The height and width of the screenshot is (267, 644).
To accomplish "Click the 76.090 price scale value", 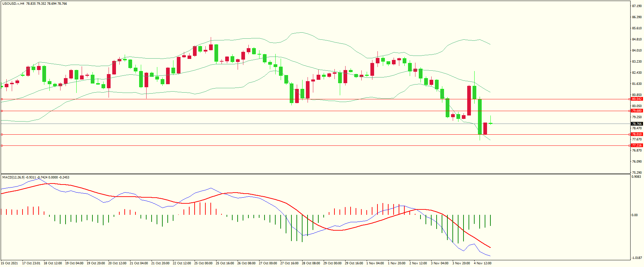I will coord(637,162).
